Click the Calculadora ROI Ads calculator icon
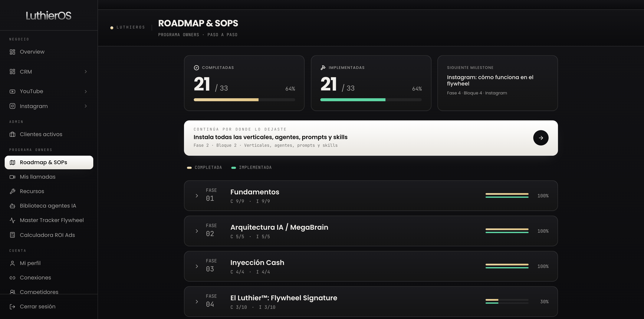Image resolution: width=644 pixels, height=319 pixels. pos(12,235)
